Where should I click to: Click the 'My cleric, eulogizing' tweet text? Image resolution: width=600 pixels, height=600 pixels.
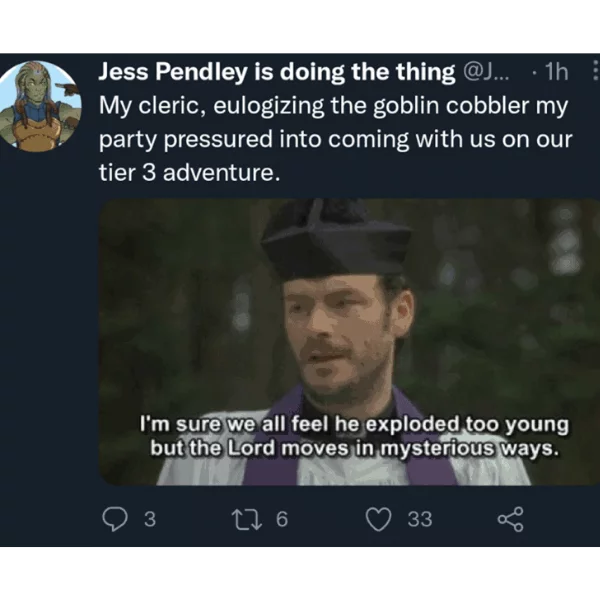tap(211, 106)
